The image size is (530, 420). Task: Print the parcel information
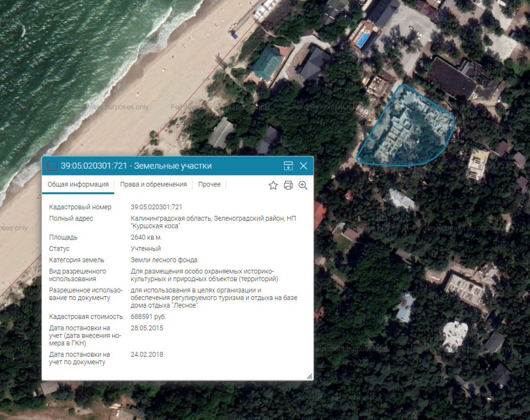click(x=288, y=185)
